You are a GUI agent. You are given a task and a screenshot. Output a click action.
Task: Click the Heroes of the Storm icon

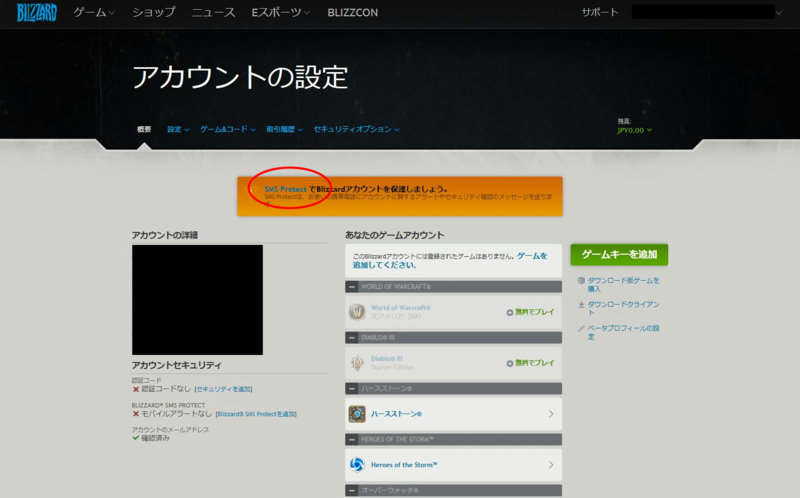pyautogui.click(x=357, y=464)
